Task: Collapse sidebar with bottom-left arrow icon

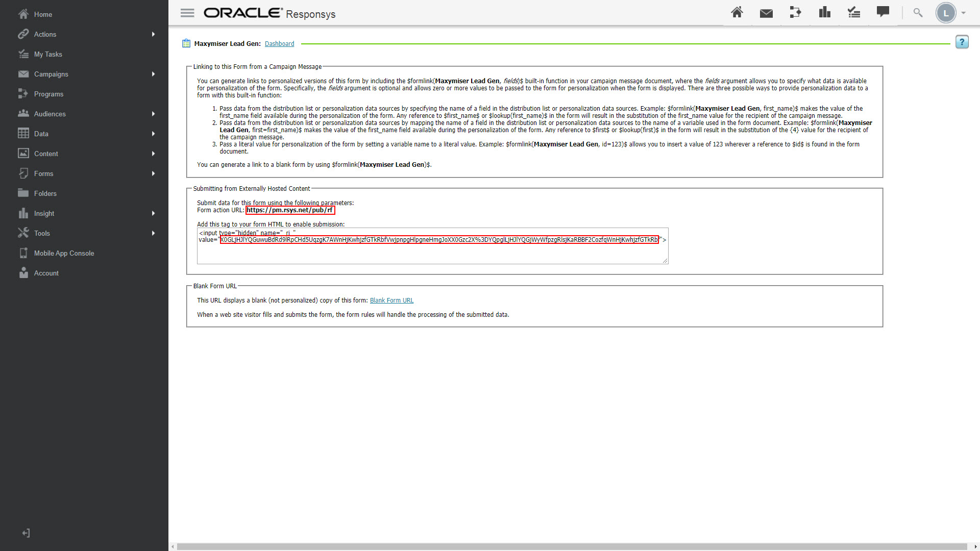Action: point(26,533)
